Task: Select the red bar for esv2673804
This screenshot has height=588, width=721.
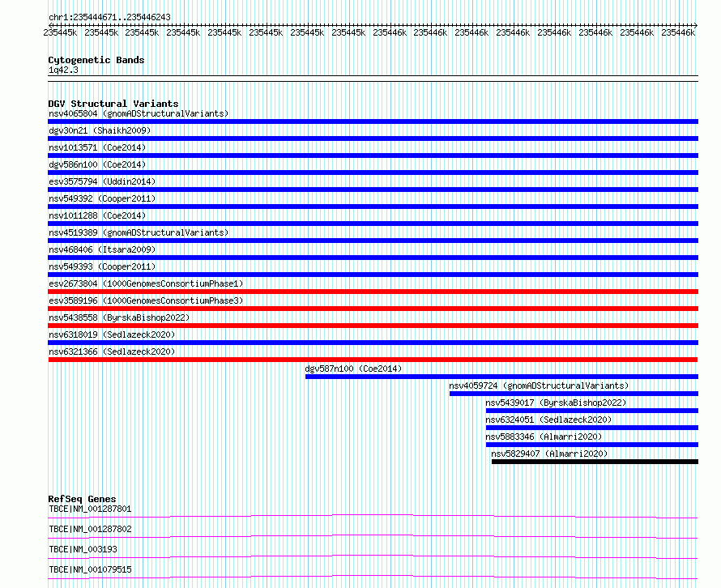Action: tap(373, 292)
